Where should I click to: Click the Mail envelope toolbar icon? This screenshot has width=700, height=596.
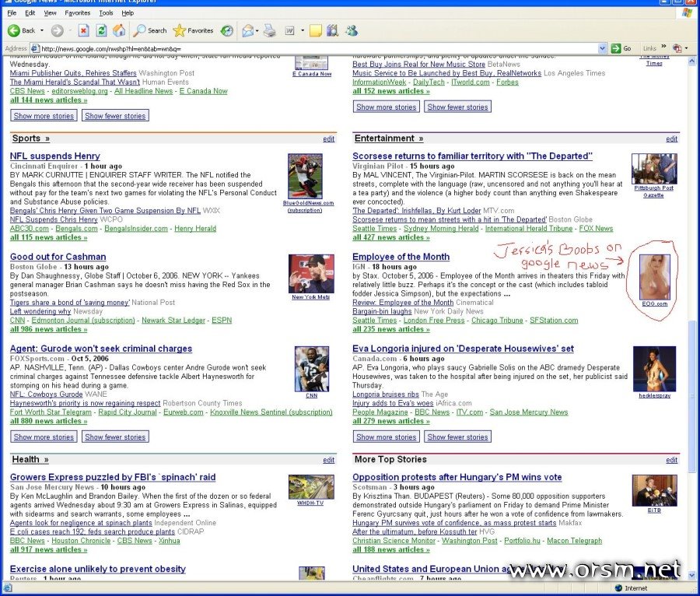pos(247,30)
